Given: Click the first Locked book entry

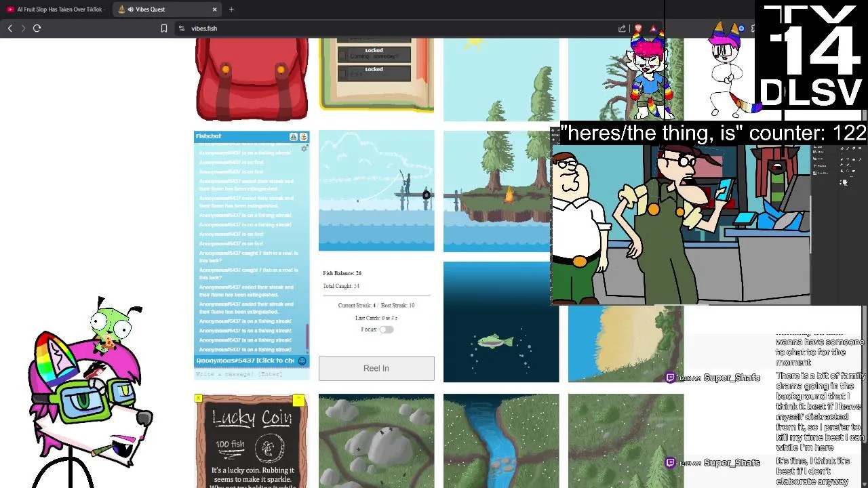Looking at the screenshot, I should tap(374, 55).
